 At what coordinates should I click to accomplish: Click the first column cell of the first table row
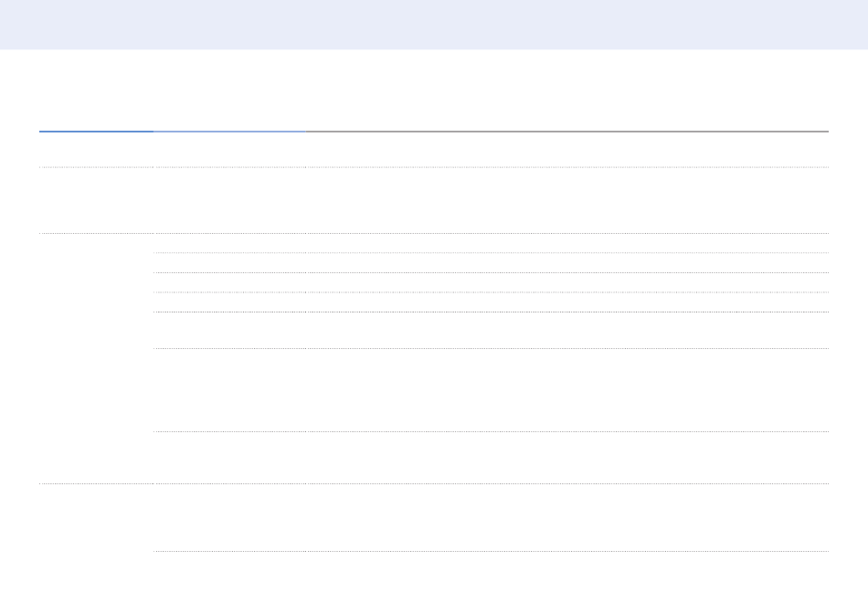pos(96,200)
